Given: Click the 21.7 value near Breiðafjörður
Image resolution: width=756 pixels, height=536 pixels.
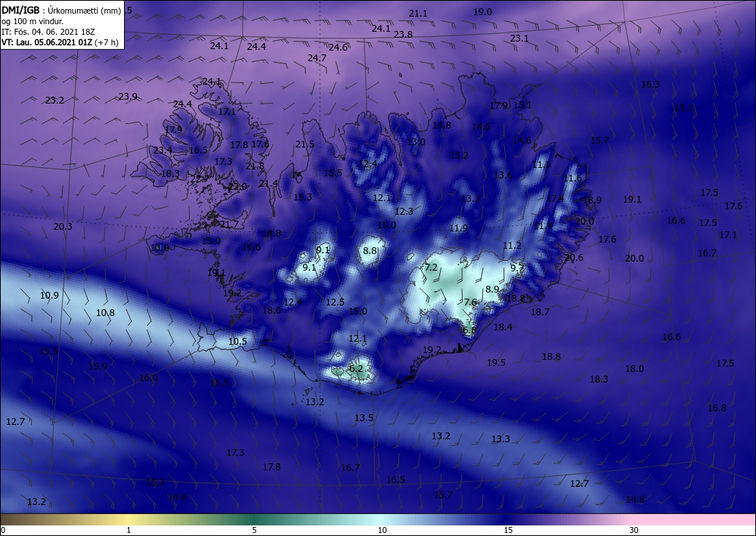Looking at the screenshot, I should tap(229, 224).
